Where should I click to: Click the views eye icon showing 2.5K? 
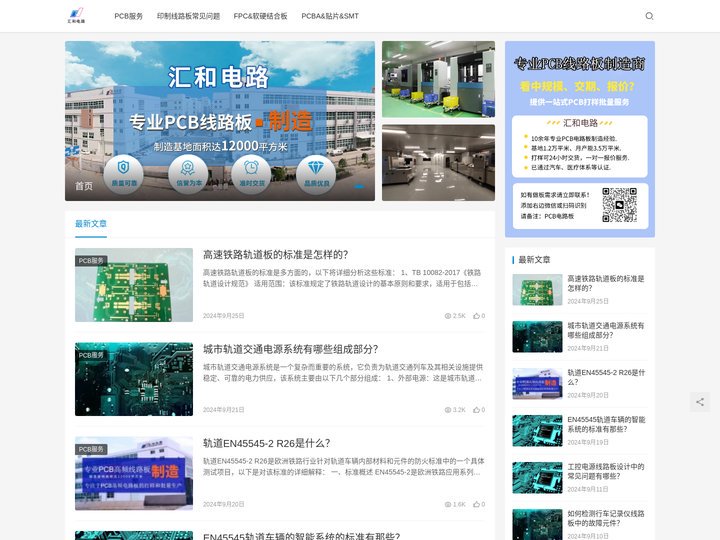pyautogui.click(x=448, y=316)
